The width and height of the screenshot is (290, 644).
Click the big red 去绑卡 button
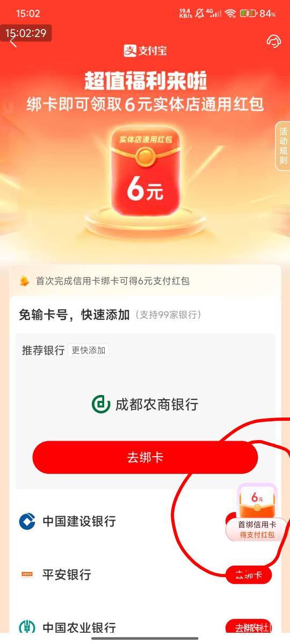[145, 457]
